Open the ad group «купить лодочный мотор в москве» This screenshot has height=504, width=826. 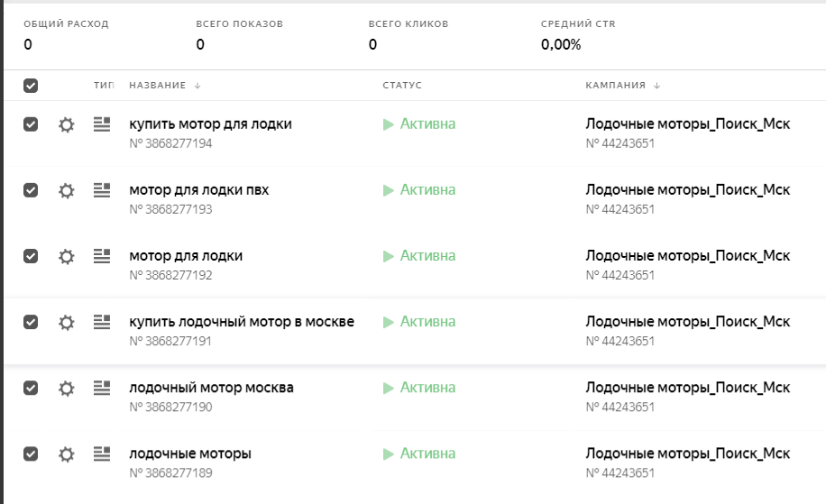tap(242, 322)
